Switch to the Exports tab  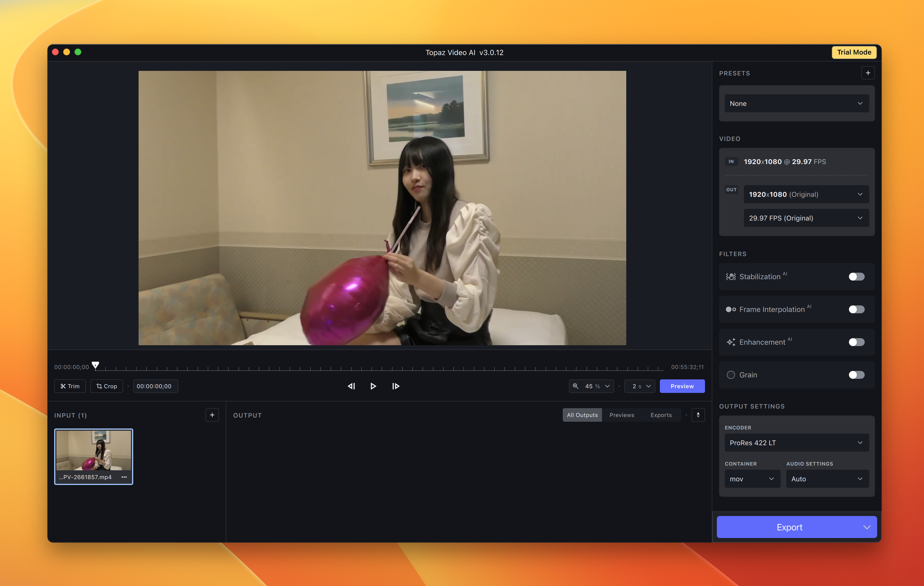point(661,415)
